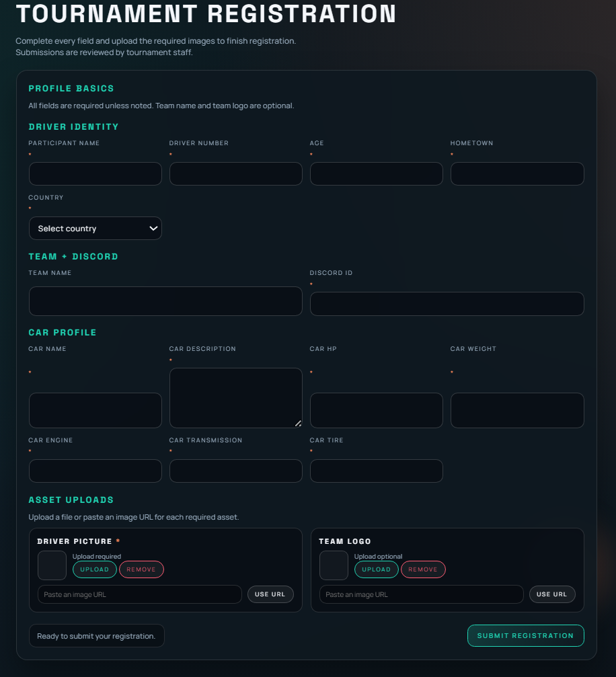Screen dimensions: 616x677
Task: Click the Car Engine input field
Action: (95, 471)
